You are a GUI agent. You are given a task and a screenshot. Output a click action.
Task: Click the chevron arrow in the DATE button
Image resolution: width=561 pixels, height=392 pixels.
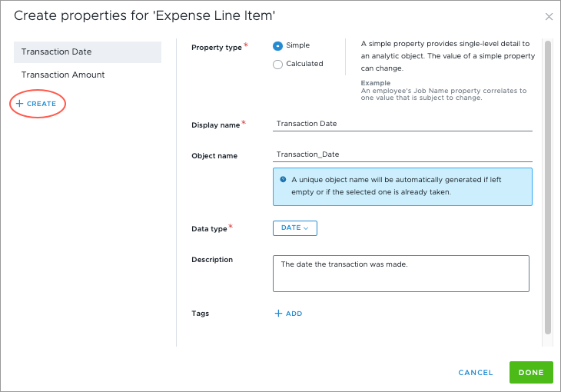pos(306,228)
